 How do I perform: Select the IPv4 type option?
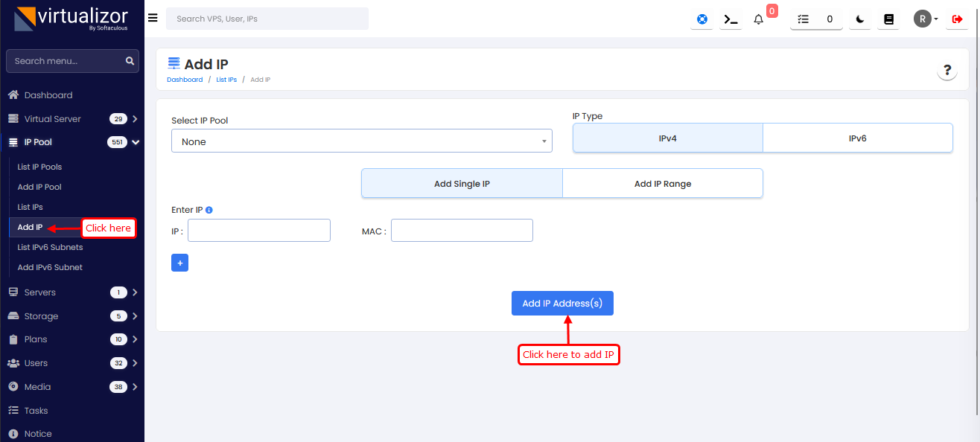(x=667, y=138)
